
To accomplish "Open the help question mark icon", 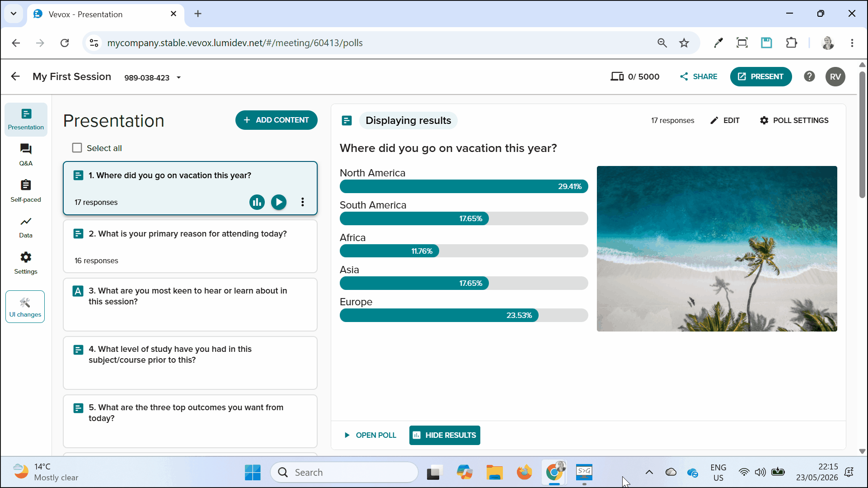I will point(809,76).
